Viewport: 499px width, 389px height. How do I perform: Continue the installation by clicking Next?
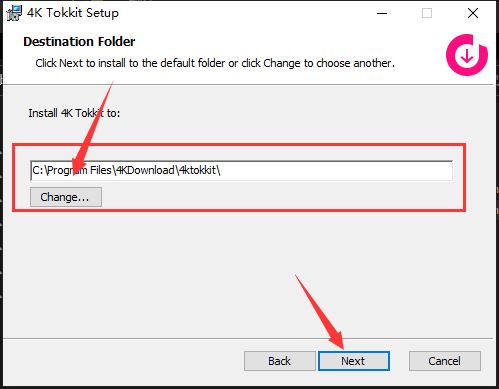[354, 361]
